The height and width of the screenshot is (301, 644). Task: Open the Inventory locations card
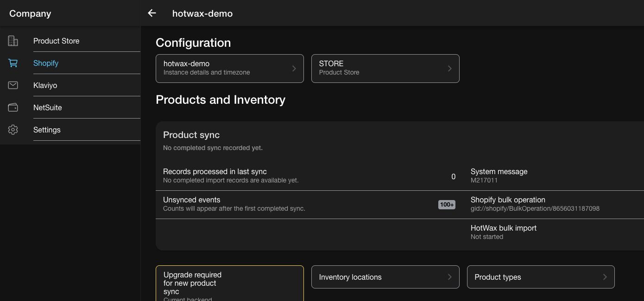[385, 277]
